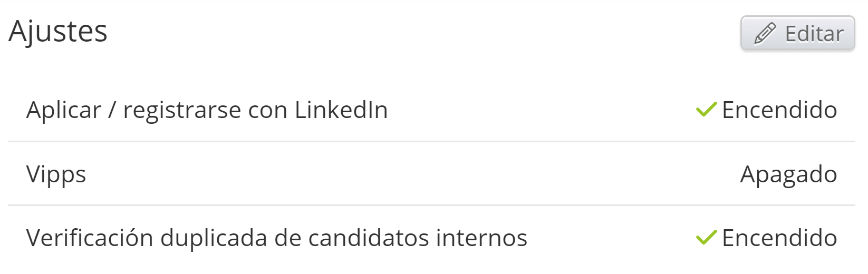Click the pencil icon on Editar button
Screen dimensions: 868x274
(x=765, y=34)
